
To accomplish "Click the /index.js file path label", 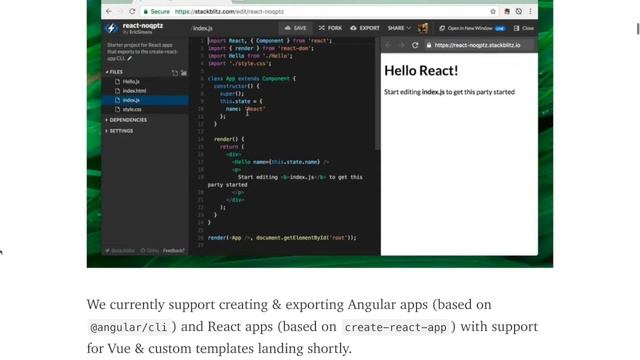I will [202, 28].
